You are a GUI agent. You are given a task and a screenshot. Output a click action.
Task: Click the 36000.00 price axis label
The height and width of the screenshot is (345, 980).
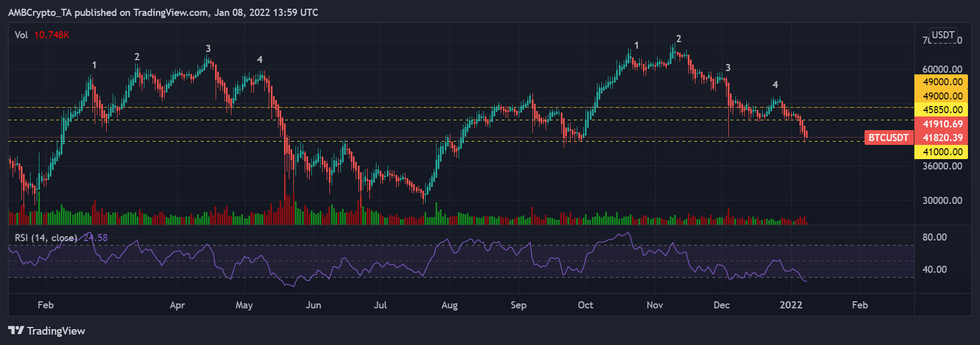point(942,166)
